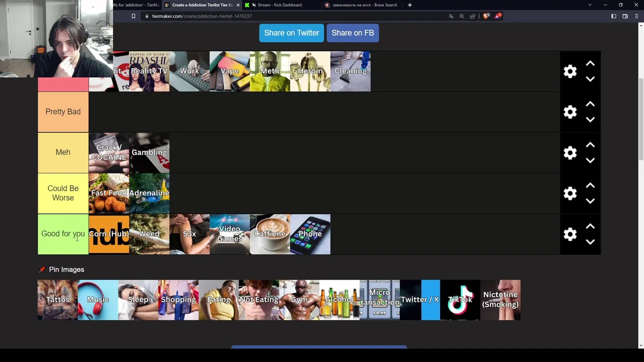Image resolution: width=644 pixels, height=362 pixels.
Task: Move the Meh row down
Action: click(590, 160)
